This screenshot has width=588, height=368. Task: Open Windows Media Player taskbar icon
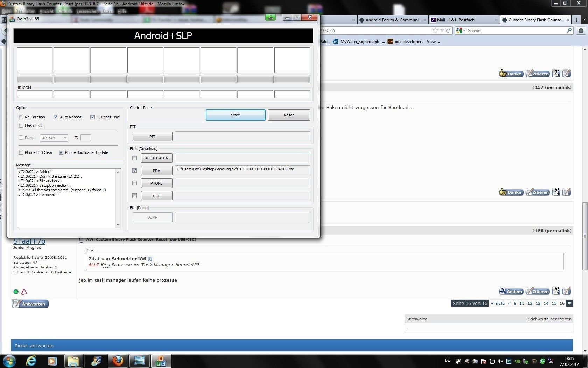[52, 361]
